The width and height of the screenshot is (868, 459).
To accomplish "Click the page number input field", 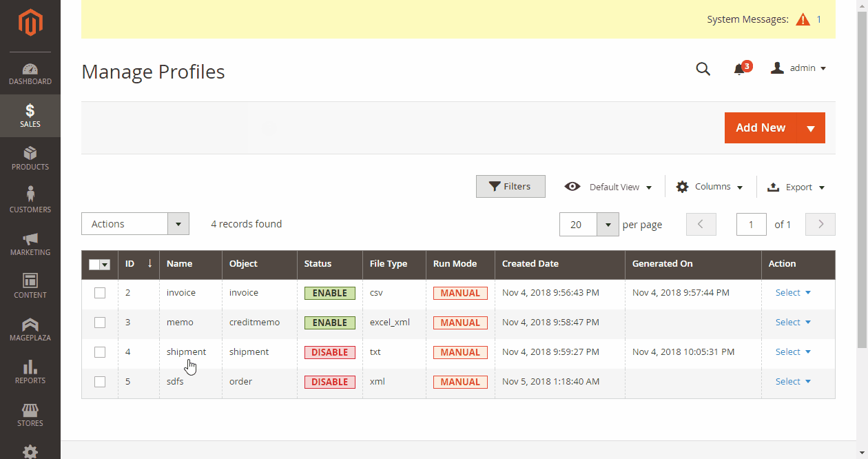I will (x=751, y=223).
